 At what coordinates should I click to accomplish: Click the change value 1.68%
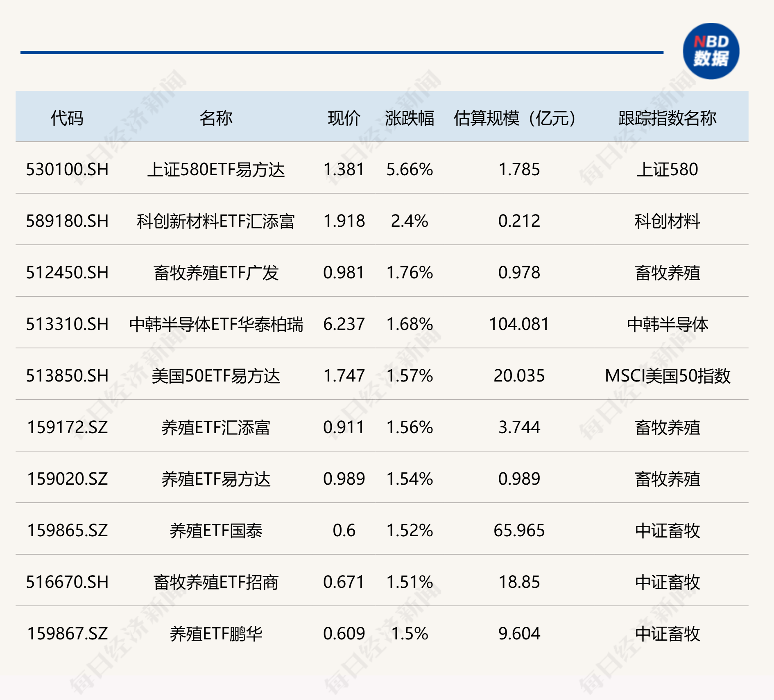[x=410, y=324]
